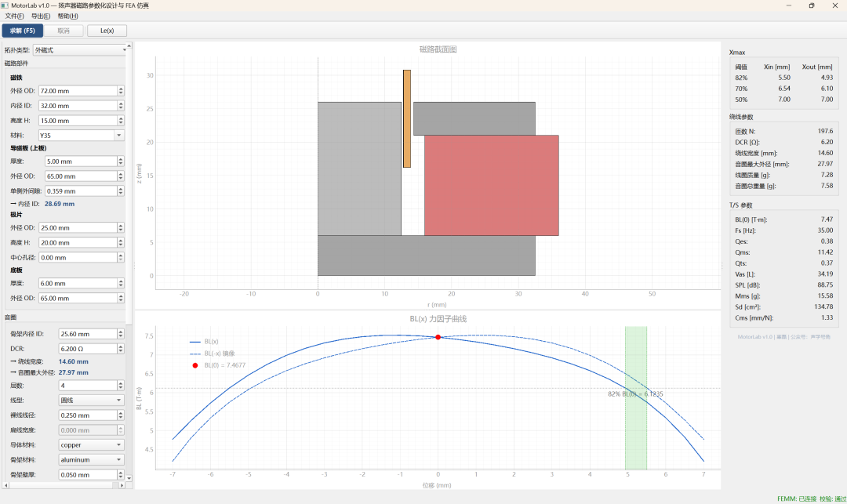This screenshot has height=504, width=847.
Task: Click the magnet 外径 OD 72.00 mm field
Action: (x=77, y=91)
